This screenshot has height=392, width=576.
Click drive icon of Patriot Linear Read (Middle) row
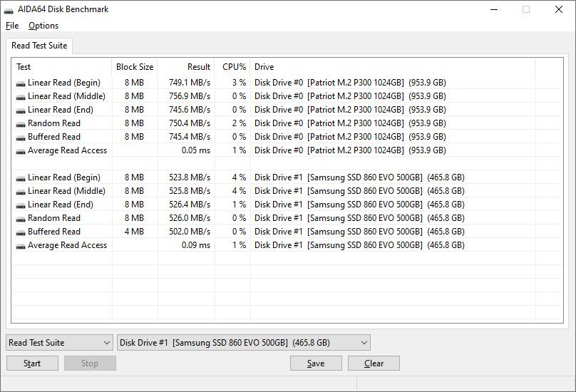tap(21, 98)
